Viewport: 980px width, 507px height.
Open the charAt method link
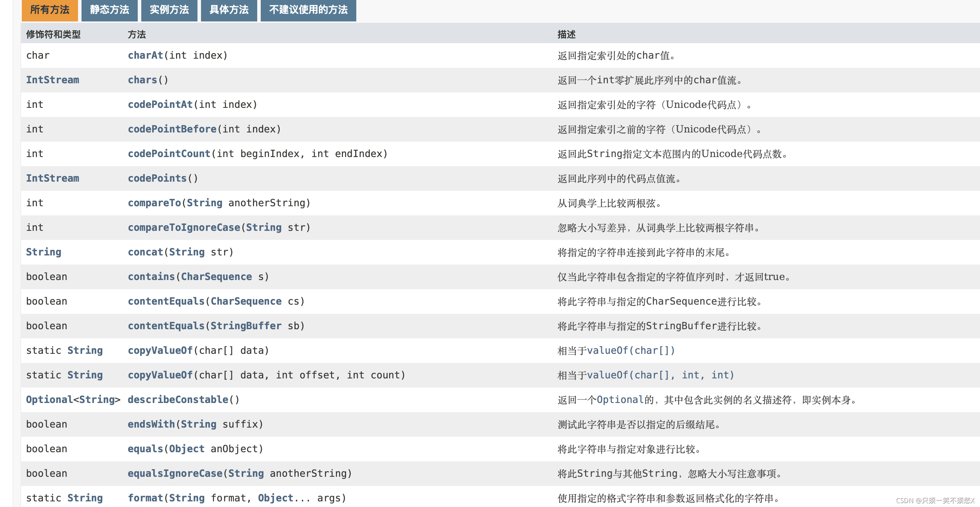coord(145,56)
